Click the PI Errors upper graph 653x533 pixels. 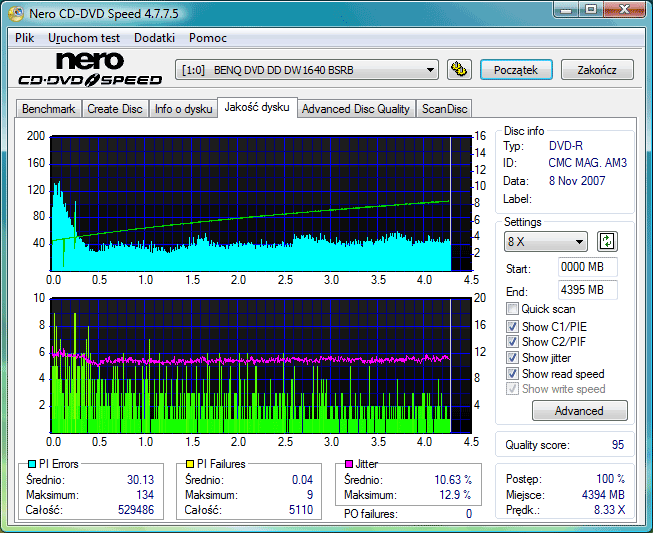point(261,203)
